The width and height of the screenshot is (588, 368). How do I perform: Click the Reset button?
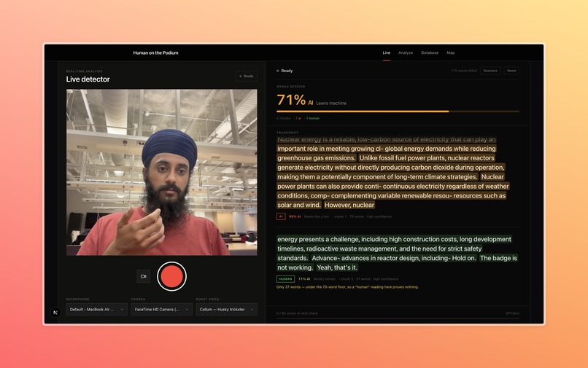[x=511, y=71]
